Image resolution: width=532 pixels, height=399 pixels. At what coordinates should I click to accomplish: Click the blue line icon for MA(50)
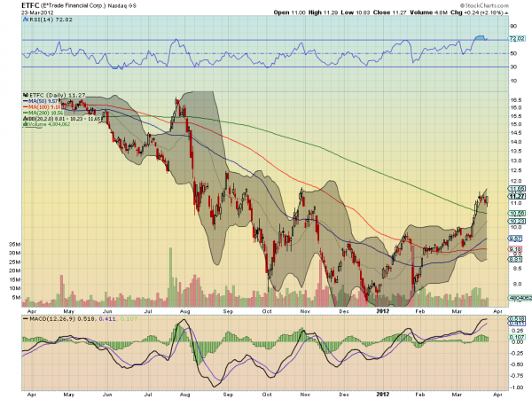(26, 101)
